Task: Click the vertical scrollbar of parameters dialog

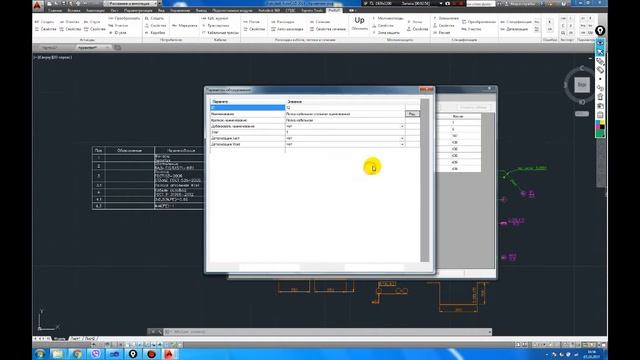Action: (424, 180)
